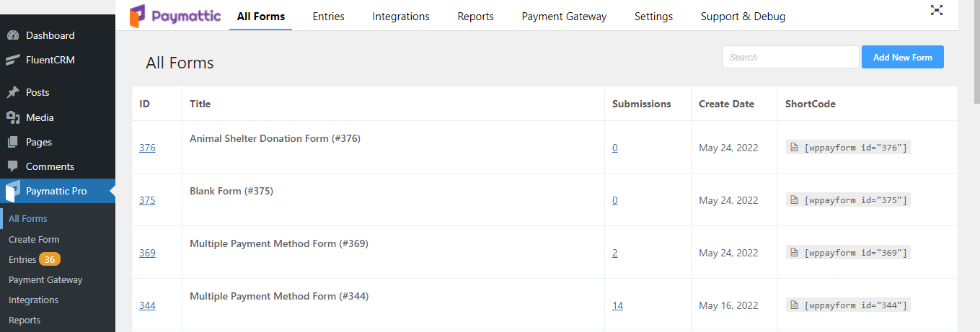Focus the Search forms field
980x332 pixels.
click(791, 57)
